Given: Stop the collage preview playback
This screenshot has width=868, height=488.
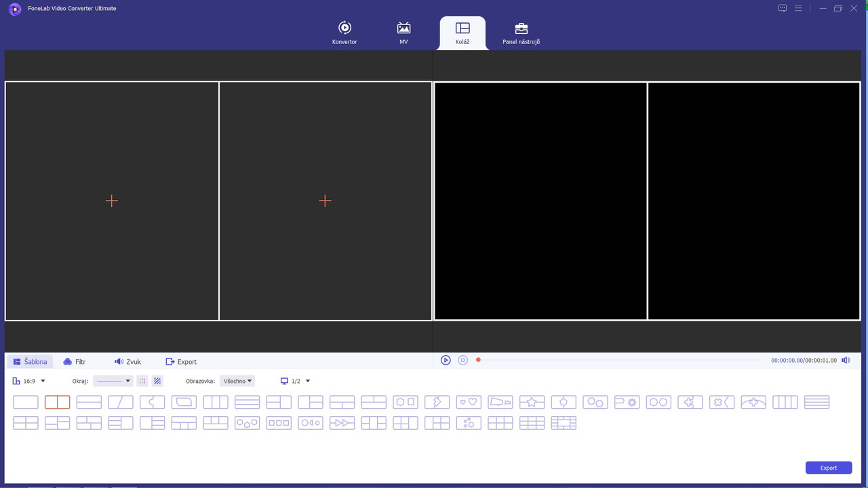Looking at the screenshot, I should coord(463,360).
